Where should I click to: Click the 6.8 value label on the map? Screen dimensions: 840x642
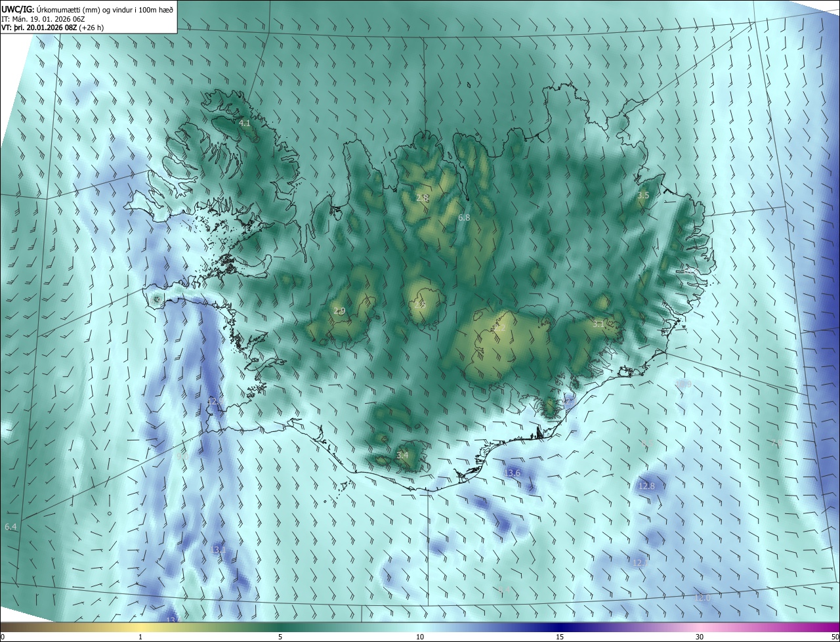click(x=464, y=217)
